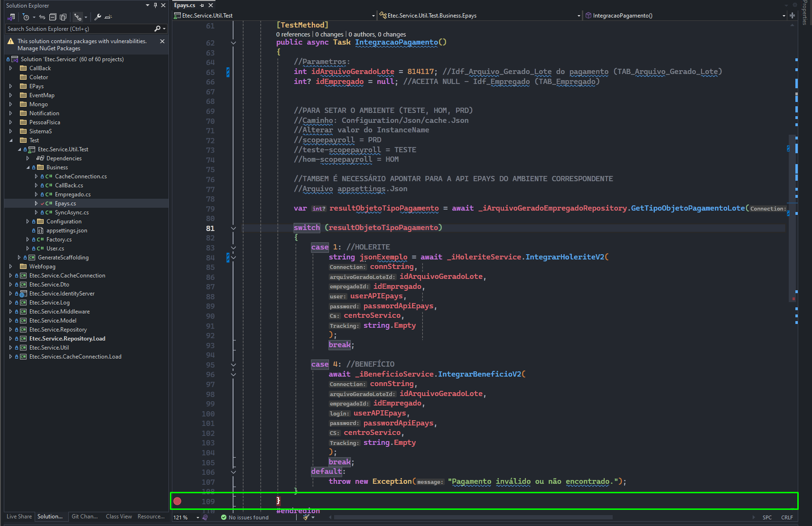Expand the CallBack solution folder
812x526 pixels.
coord(10,68)
